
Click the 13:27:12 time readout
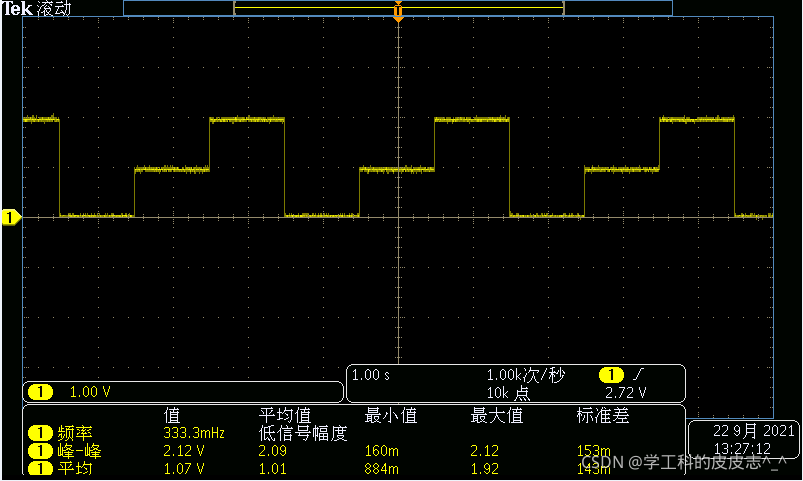[x=742, y=449]
